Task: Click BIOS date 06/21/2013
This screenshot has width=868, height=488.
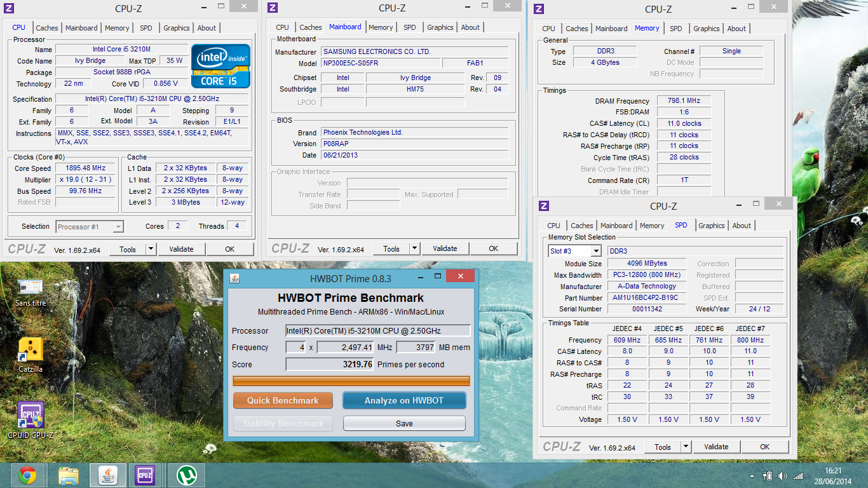Action: (x=414, y=155)
